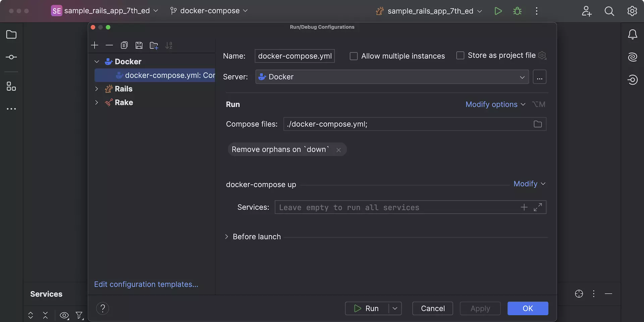Remove the 'Remove orphans on down' chip
Screen dimensions: 644x322
338,150
